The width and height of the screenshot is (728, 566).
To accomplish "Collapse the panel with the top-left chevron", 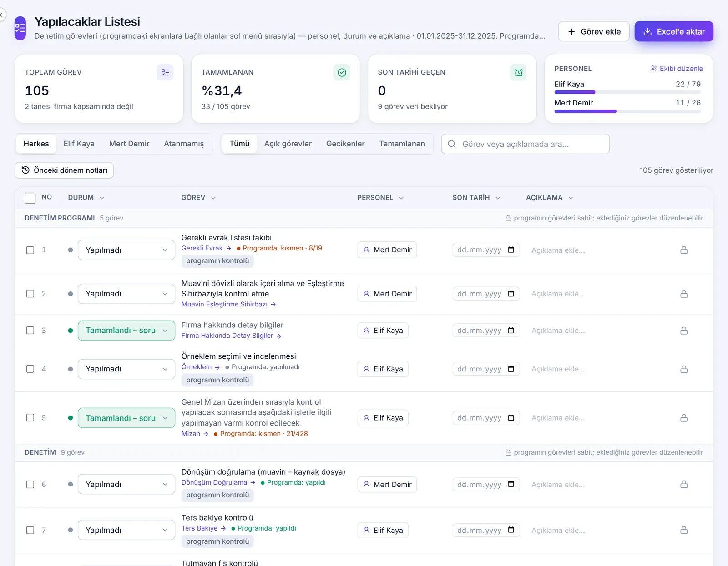I will (x=1, y=15).
